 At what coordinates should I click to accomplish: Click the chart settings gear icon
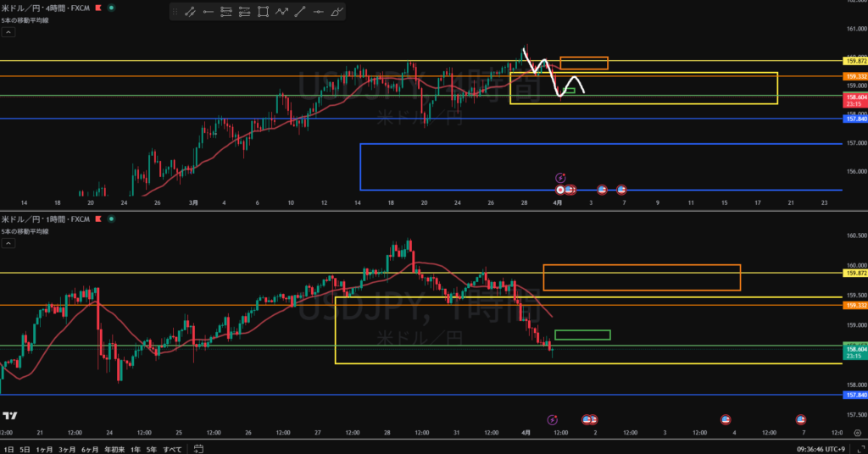pos(855,432)
